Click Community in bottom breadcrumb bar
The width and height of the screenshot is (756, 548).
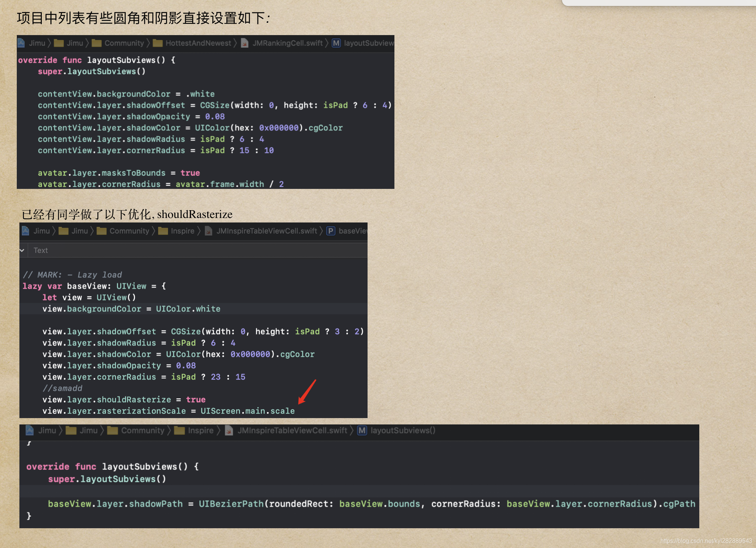(143, 430)
